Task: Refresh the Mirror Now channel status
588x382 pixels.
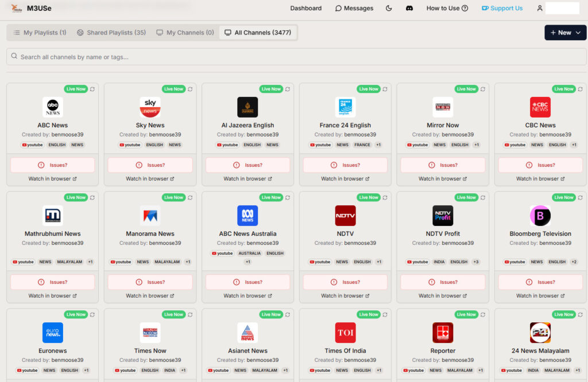Action: coord(483,89)
